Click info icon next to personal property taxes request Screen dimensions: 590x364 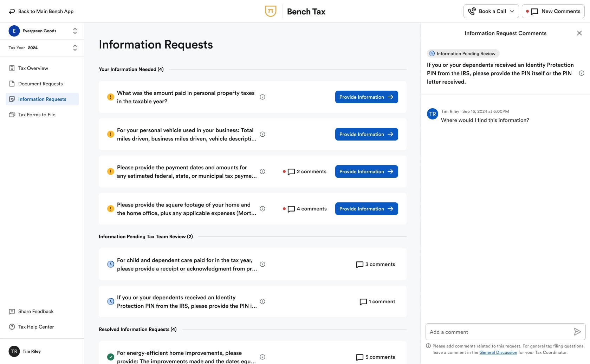coord(262,97)
